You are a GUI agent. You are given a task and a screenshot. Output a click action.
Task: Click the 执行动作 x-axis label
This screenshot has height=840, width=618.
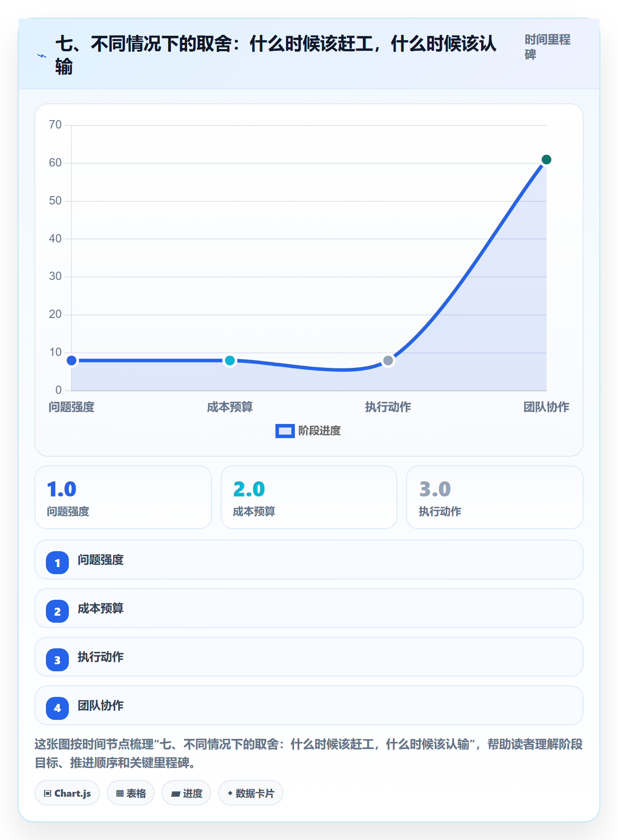pos(388,407)
